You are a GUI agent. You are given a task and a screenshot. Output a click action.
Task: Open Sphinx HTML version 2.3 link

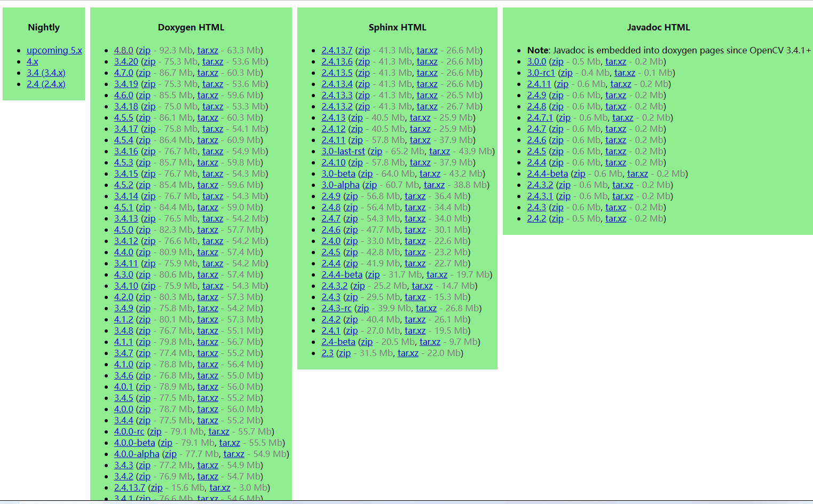[x=327, y=353]
